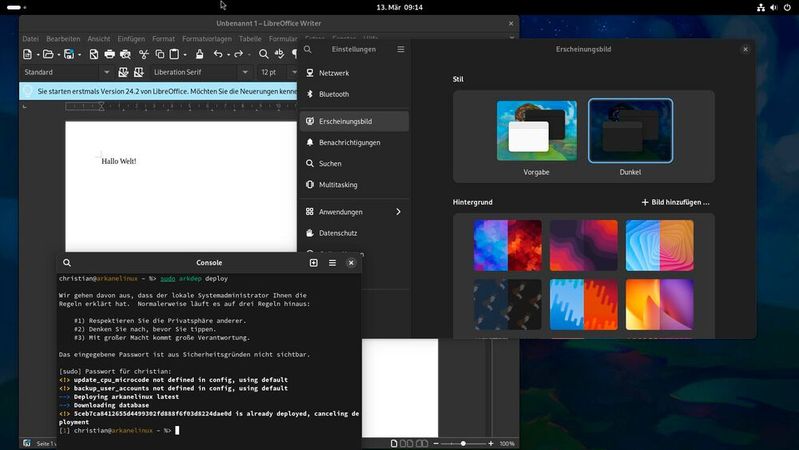Click Bild hinzufügen to add a background

(x=675, y=202)
